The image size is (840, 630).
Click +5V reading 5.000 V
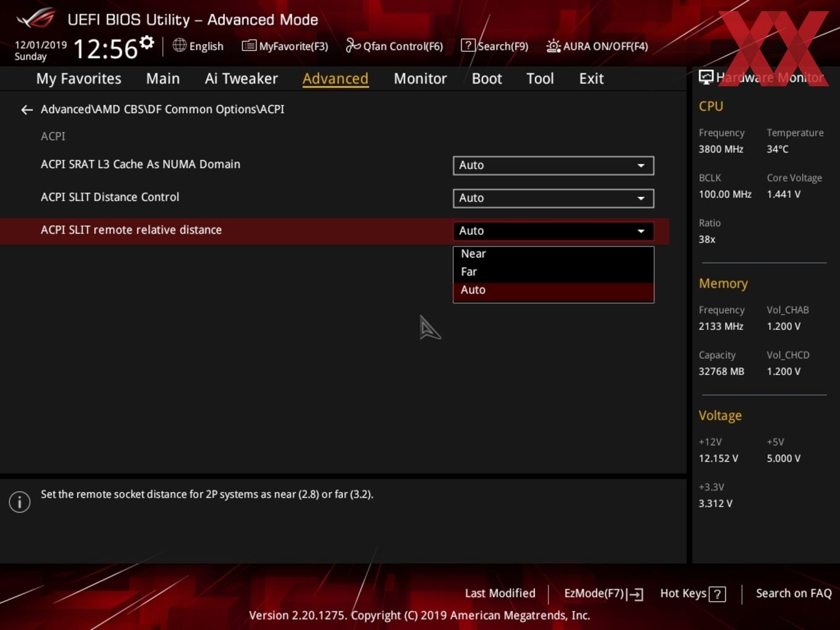click(x=784, y=458)
